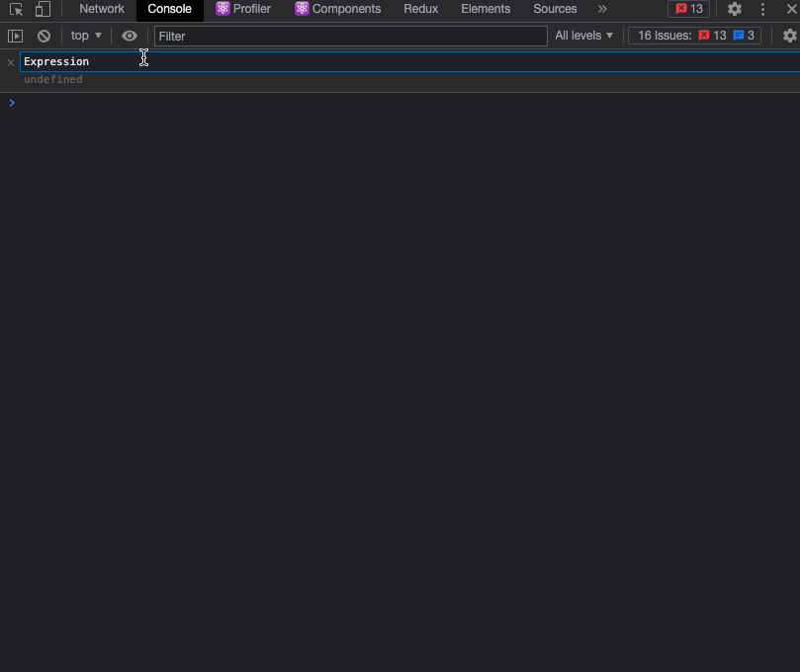Open the three-dot customize menu

762,9
